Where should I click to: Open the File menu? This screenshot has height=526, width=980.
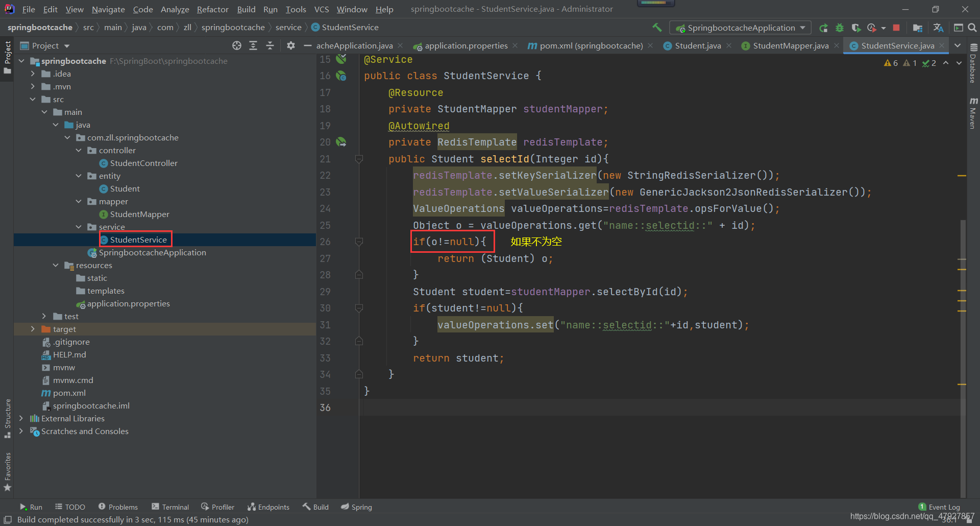click(x=29, y=9)
